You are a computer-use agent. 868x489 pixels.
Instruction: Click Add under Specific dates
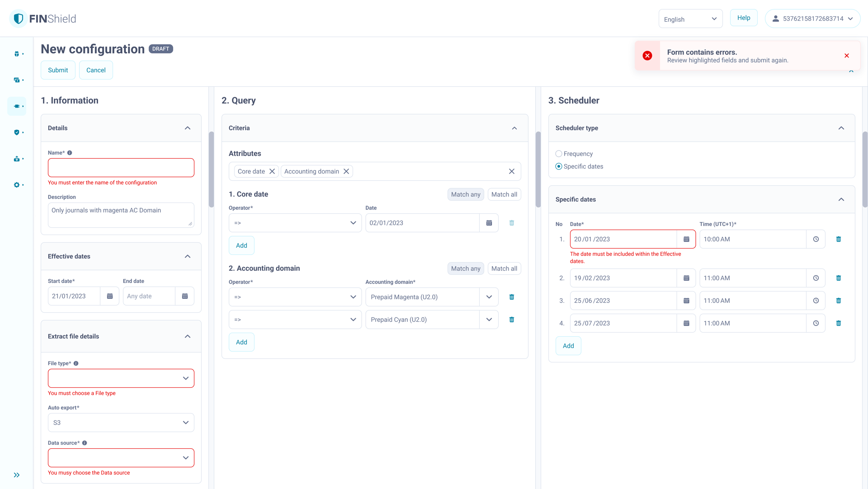[568, 346]
